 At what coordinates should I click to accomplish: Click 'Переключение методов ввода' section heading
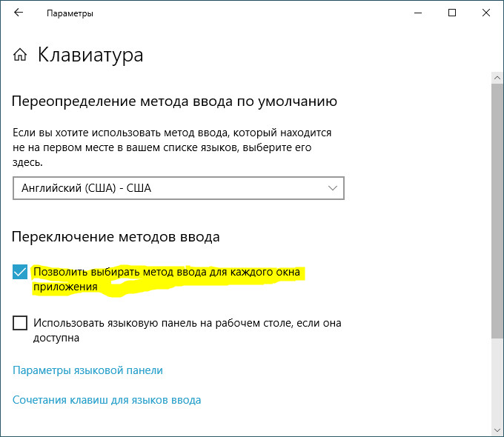pyautogui.click(x=116, y=237)
